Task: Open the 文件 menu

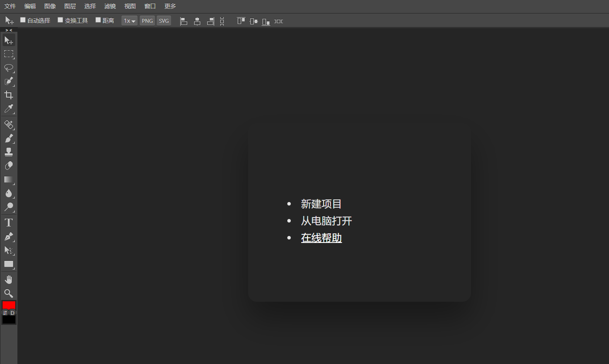Action: click(10, 6)
